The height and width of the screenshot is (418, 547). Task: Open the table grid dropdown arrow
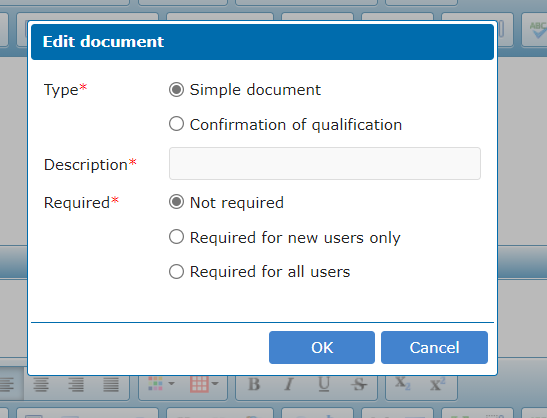pos(215,383)
